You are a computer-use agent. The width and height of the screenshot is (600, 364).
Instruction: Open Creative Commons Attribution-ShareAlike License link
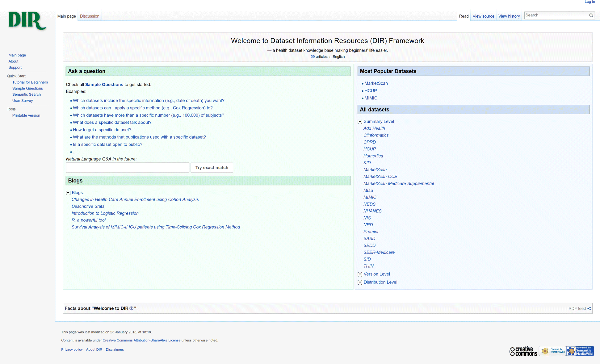coord(141,341)
